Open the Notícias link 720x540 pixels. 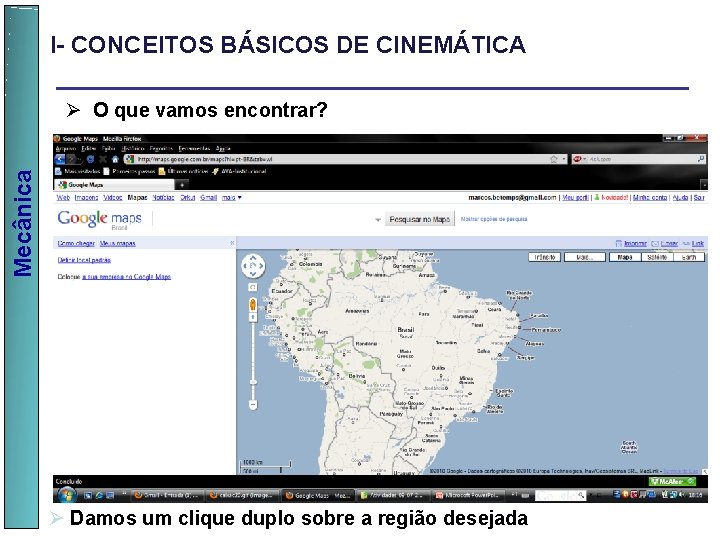point(163,198)
